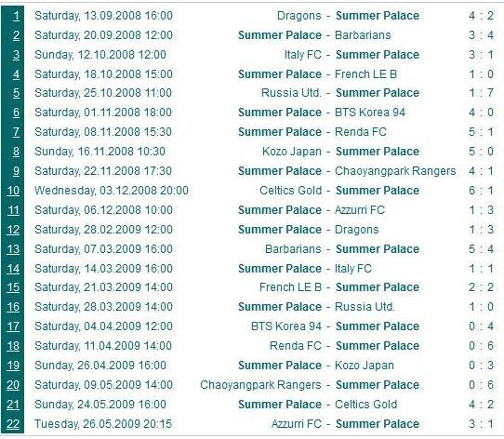
Task: Click the 1 : 7 Russia Utd. score
Action: tap(481, 93)
